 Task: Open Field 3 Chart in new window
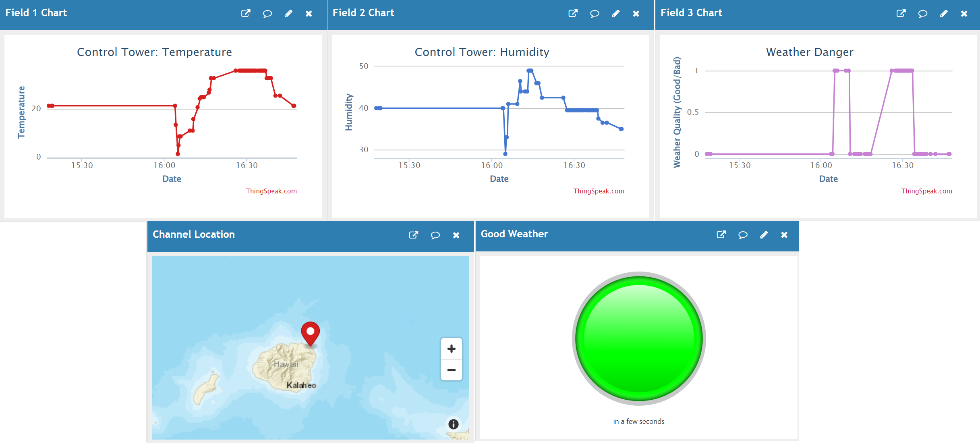click(x=901, y=12)
